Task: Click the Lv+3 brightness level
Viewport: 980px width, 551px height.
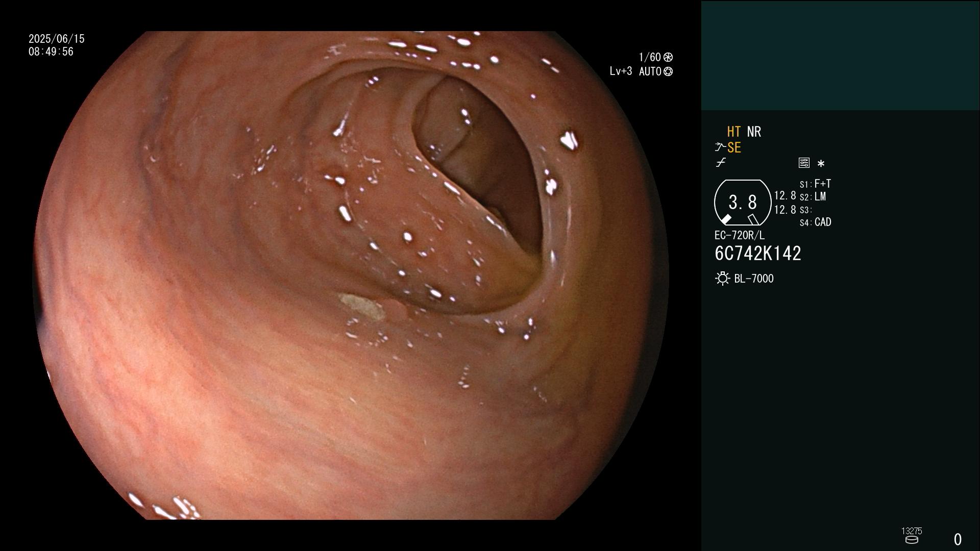Action: [x=621, y=71]
